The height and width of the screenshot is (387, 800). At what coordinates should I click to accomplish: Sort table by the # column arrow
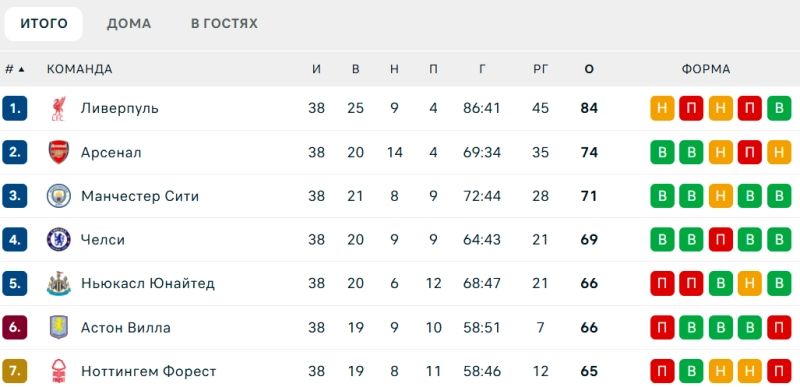21,69
